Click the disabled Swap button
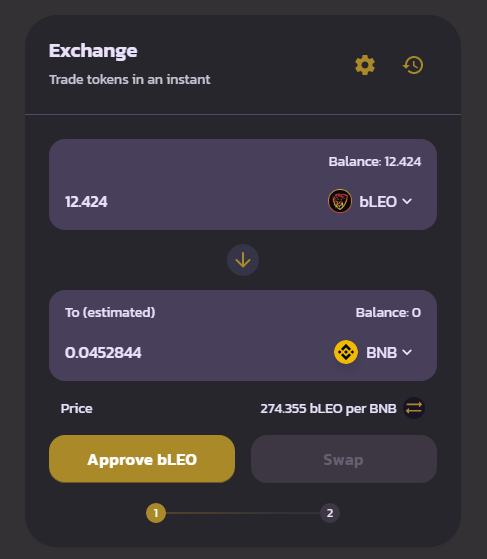The image size is (487, 559). (344, 459)
